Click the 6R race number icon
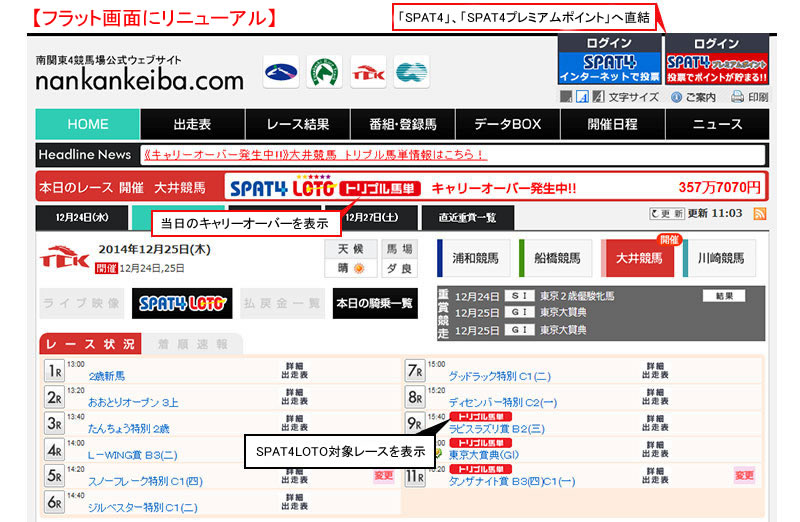 tap(55, 502)
